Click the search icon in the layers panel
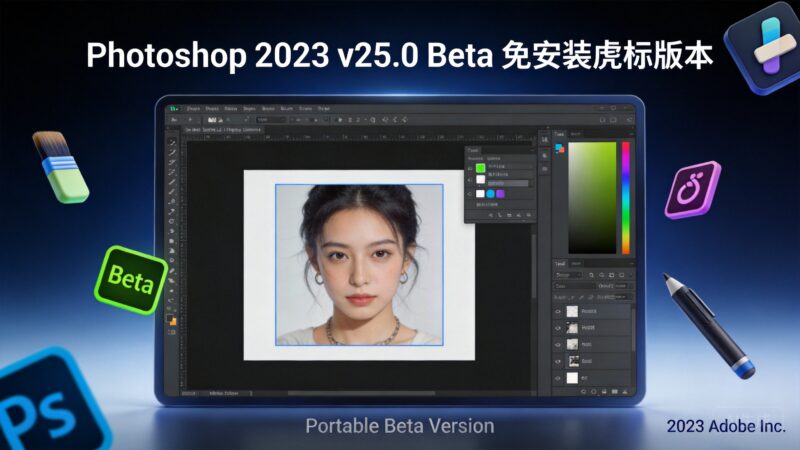 [x=591, y=275]
